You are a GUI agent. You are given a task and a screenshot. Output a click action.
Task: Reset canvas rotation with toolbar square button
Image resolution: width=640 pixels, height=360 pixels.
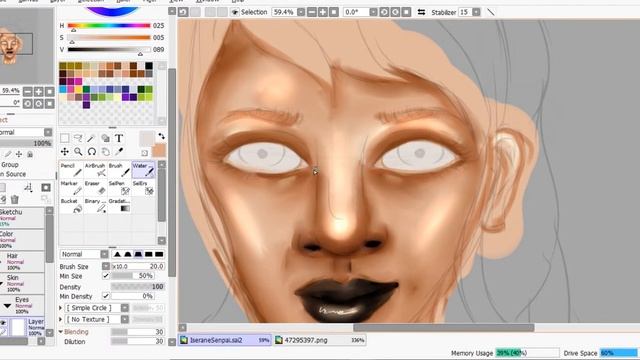406,12
